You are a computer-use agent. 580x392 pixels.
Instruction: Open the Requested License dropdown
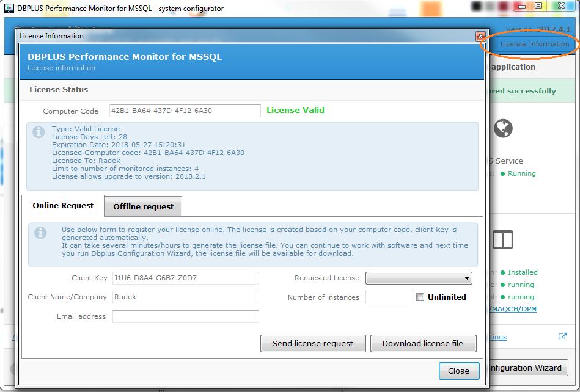tap(419, 278)
